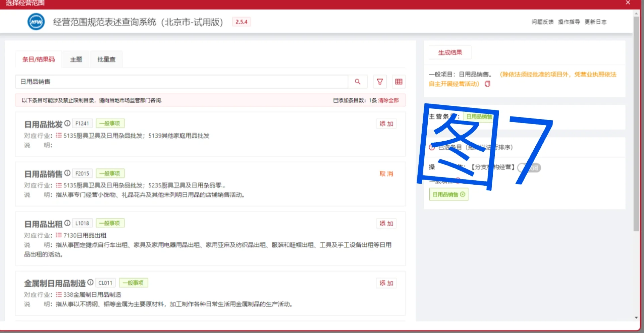Switch to the 主题 tab
The width and height of the screenshot is (644, 333).
[x=76, y=59]
